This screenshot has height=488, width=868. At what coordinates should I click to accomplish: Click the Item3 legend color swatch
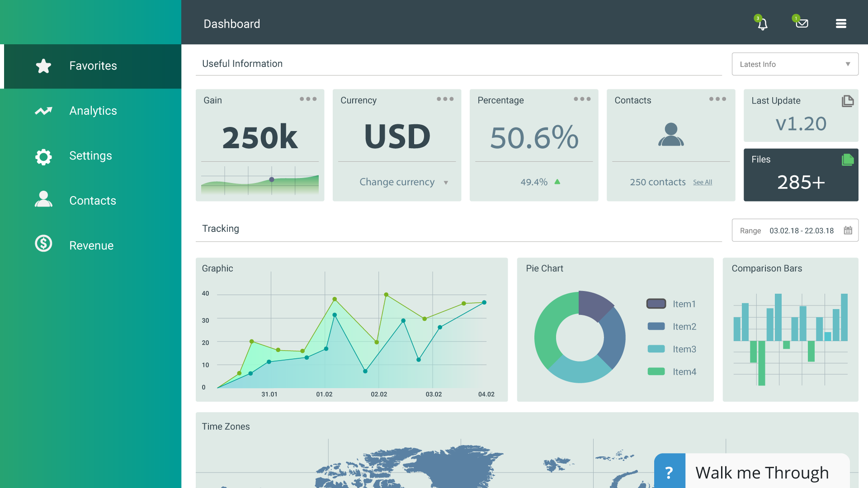(x=656, y=349)
